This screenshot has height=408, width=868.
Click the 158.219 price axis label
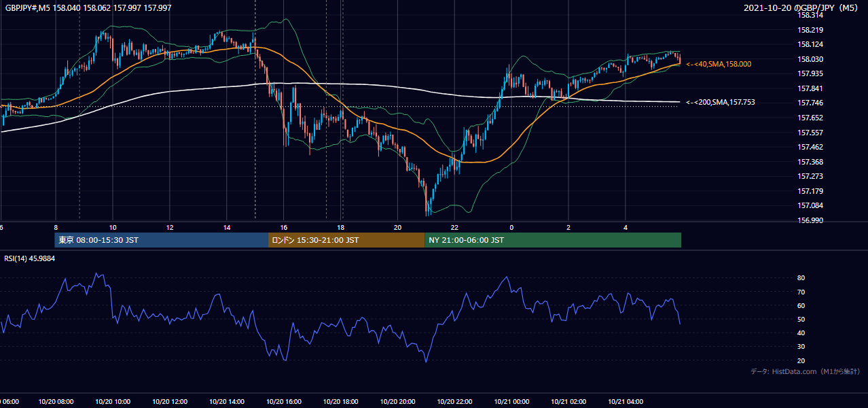(810, 30)
